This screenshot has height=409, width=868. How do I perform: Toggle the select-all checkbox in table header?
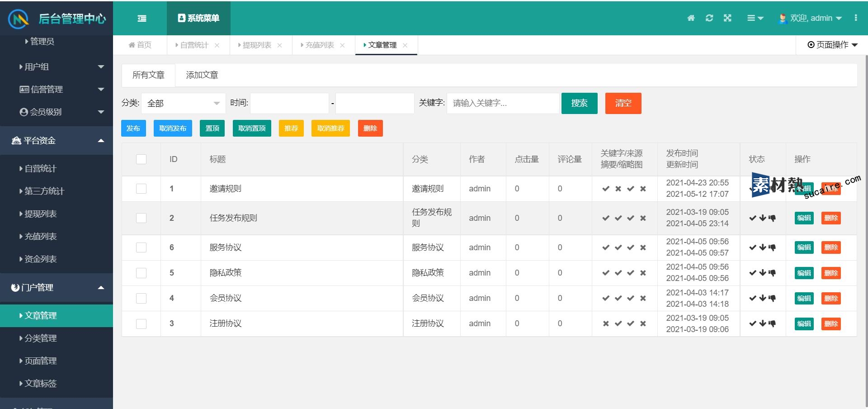141,159
